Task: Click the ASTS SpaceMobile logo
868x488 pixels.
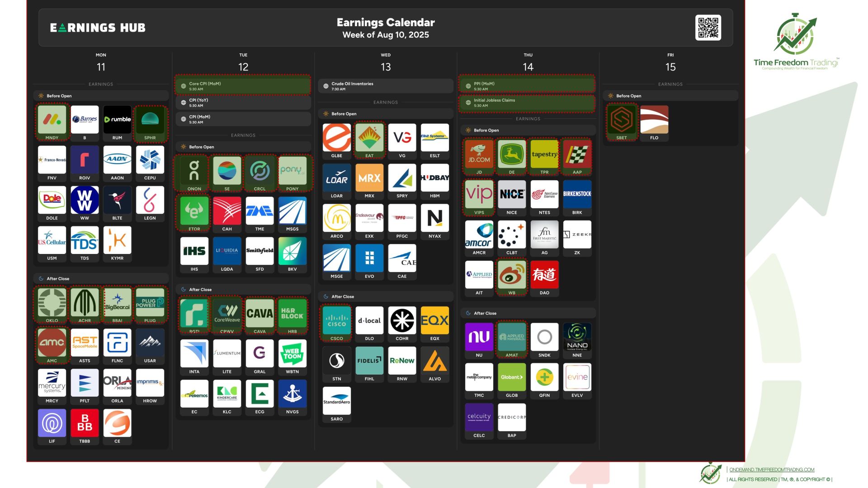Action: (x=85, y=343)
